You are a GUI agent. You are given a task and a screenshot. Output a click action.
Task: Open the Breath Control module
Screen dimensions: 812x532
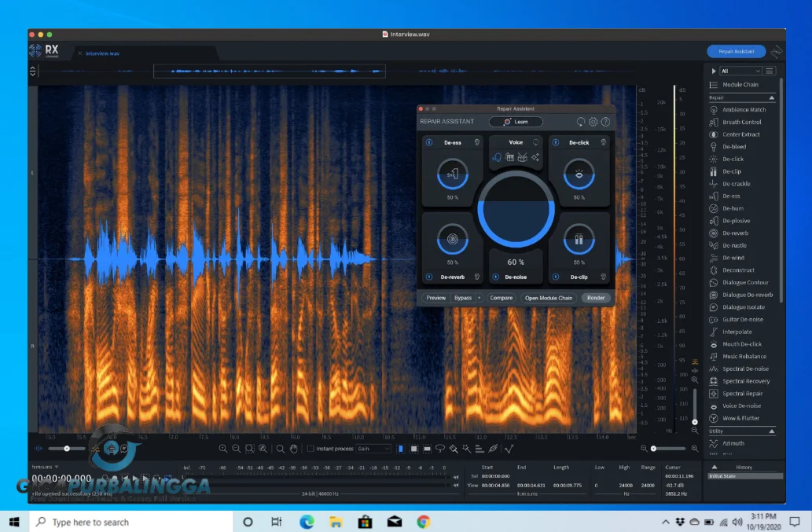click(x=735, y=122)
